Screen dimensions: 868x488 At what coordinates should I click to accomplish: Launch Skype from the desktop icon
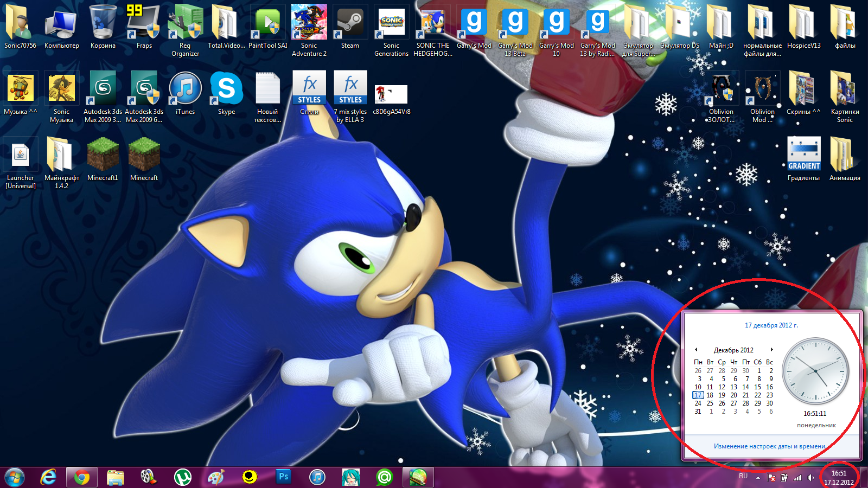pyautogui.click(x=226, y=93)
